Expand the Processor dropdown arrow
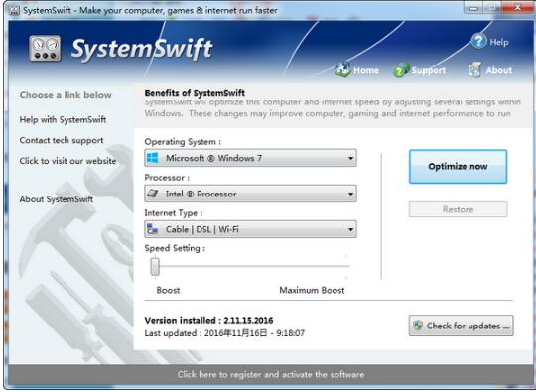This screenshot has height=392, width=536. (350, 194)
